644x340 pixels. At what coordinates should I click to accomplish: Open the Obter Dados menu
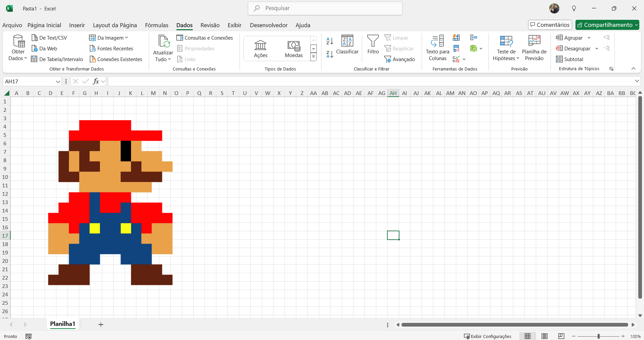[18, 48]
